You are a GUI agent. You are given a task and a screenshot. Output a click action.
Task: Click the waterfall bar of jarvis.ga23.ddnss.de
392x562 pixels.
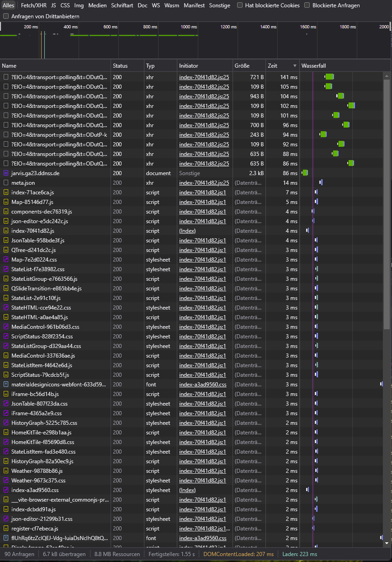[x=305, y=173]
